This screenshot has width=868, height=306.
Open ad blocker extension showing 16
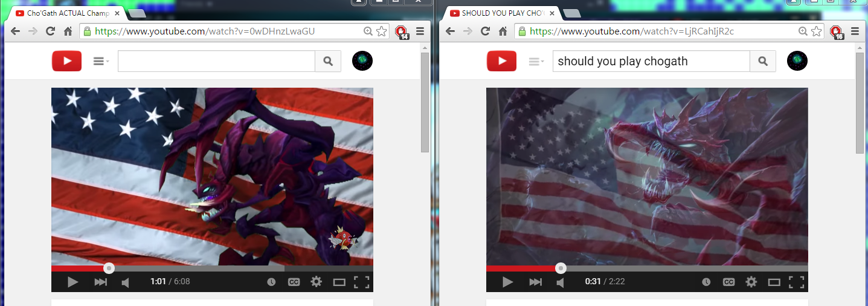coord(836,32)
